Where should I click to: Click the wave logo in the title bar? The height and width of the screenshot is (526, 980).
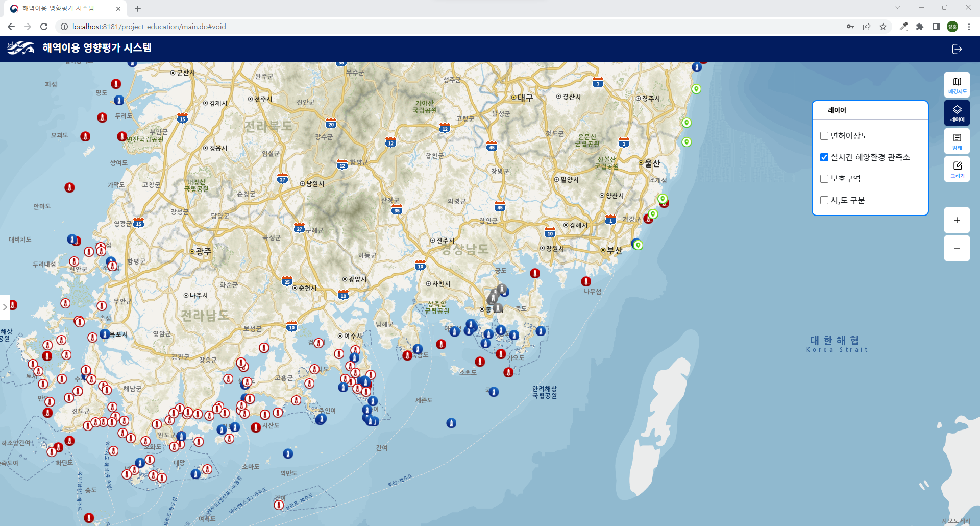pyautogui.click(x=21, y=49)
